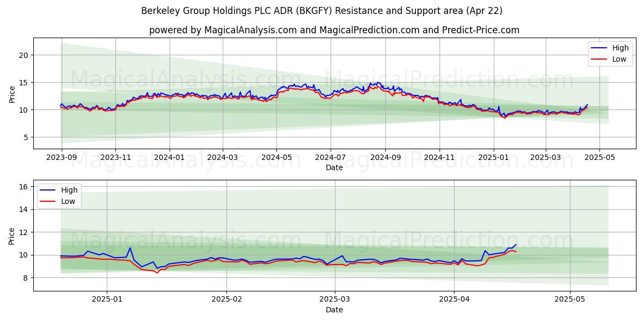Click the '20' y-axis value in top chart
644x322 pixels.
(x=24, y=55)
